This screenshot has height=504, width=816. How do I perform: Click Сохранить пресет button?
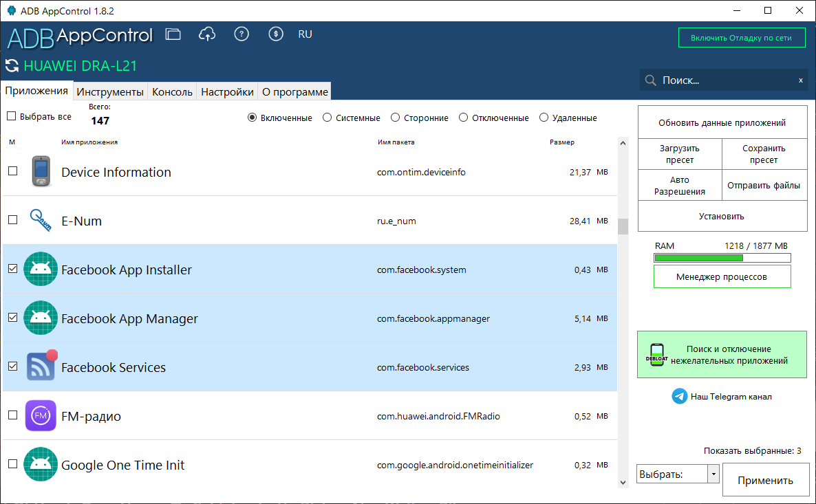coord(764,155)
